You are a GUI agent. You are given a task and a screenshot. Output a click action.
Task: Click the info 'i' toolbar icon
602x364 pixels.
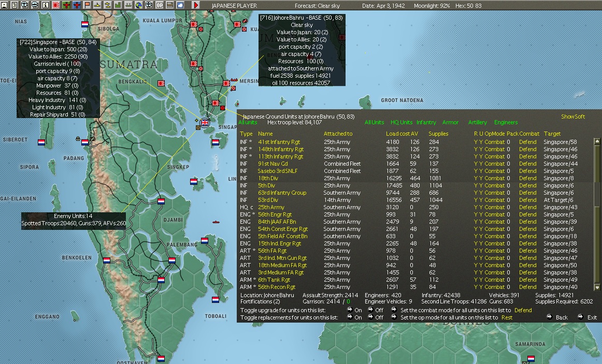coord(45,5)
